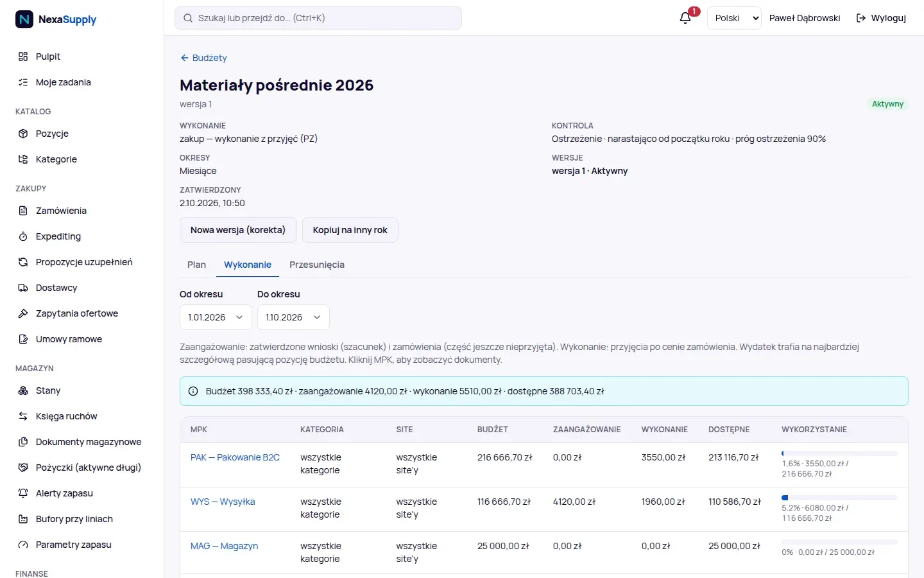Viewport: 924px width, 578px height.
Task: Click the Dostawcy truck icon
Action: (x=23, y=288)
